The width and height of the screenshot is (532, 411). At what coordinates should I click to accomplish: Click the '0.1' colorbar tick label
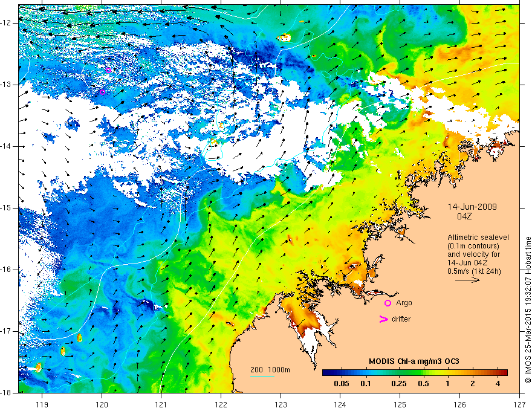point(365,384)
